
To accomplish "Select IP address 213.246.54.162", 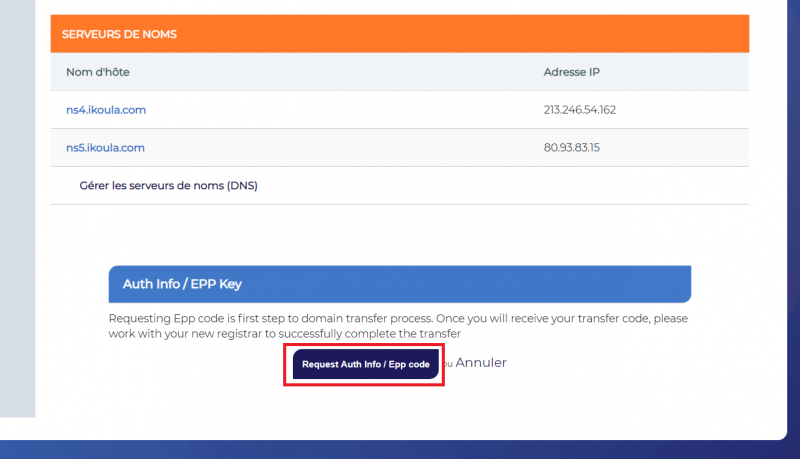I will [x=580, y=110].
